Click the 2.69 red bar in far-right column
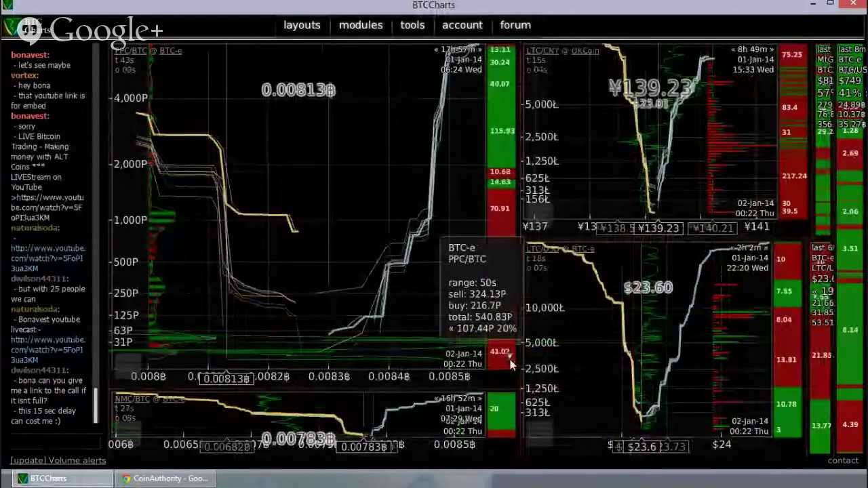 point(850,154)
